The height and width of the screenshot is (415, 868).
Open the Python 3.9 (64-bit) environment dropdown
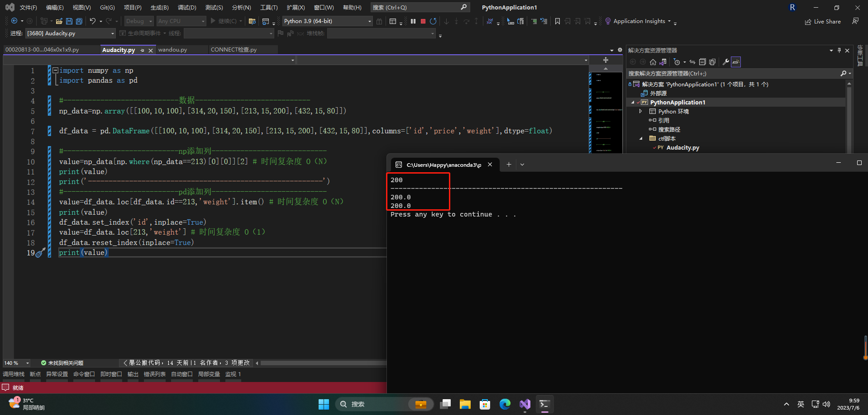[x=369, y=21]
